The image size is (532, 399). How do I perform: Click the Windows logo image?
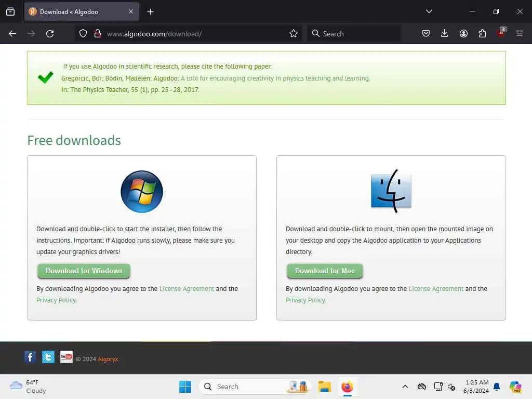pos(142,192)
